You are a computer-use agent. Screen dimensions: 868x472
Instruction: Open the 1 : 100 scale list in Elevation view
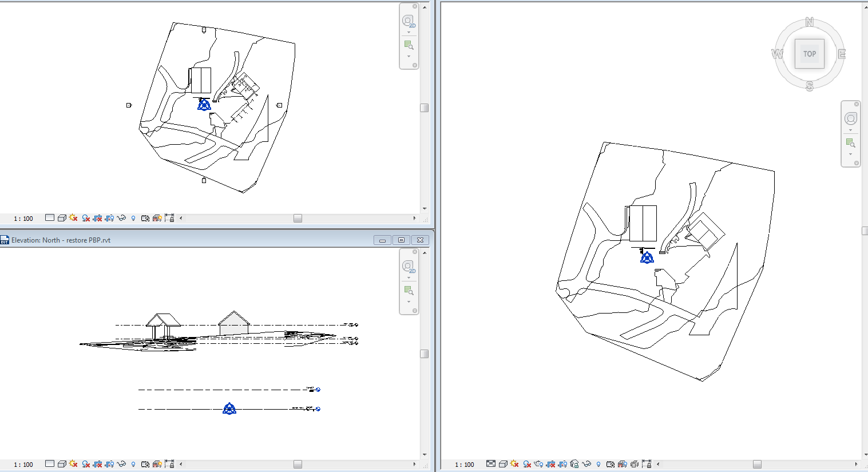tap(23, 465)
